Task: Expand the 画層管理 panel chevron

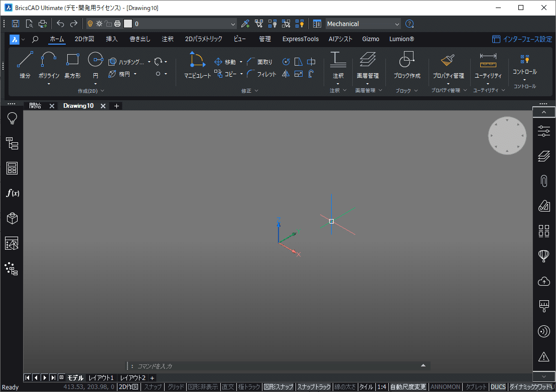Action: pyautogui.click(x=380, y=90)
